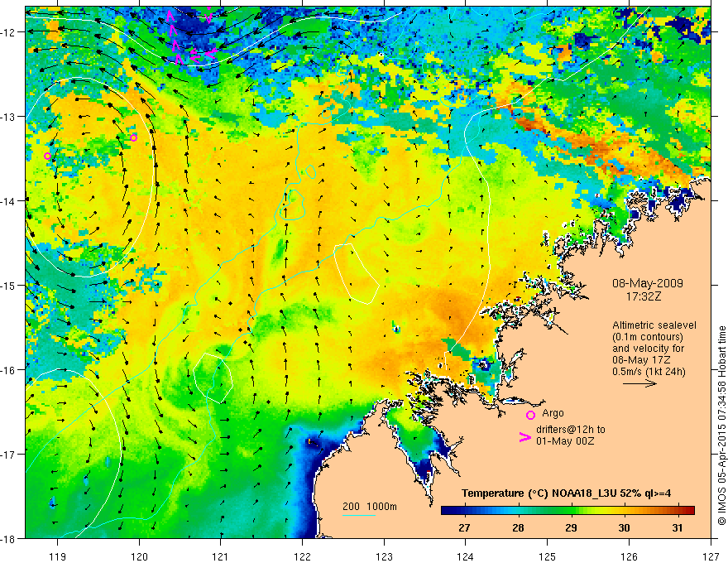Image resolution: width=728 pixels, height=563 pixels.
Task: Click the Argo legend circle symbol
Action: tap(530, 415)
